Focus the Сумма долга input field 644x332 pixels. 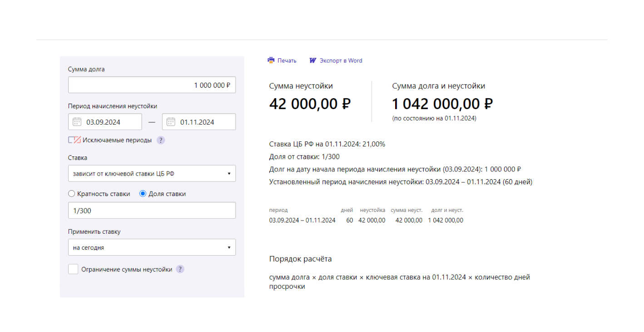click(x=152, y=85)
